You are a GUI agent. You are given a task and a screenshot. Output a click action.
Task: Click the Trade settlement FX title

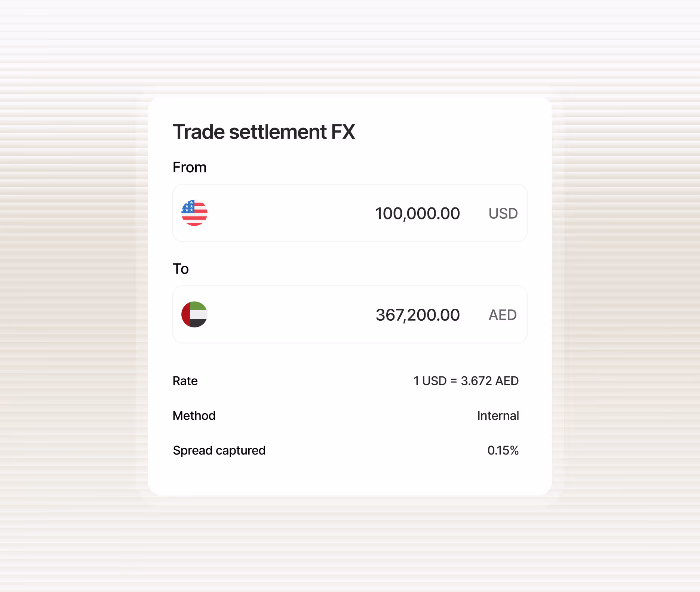pos(264,132)
